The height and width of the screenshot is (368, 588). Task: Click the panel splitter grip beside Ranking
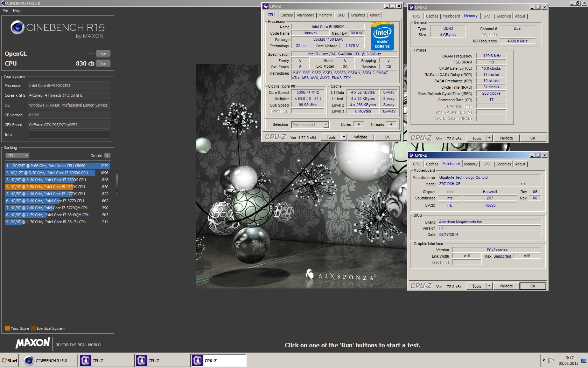pyautogui.click(x=117, y=183)
